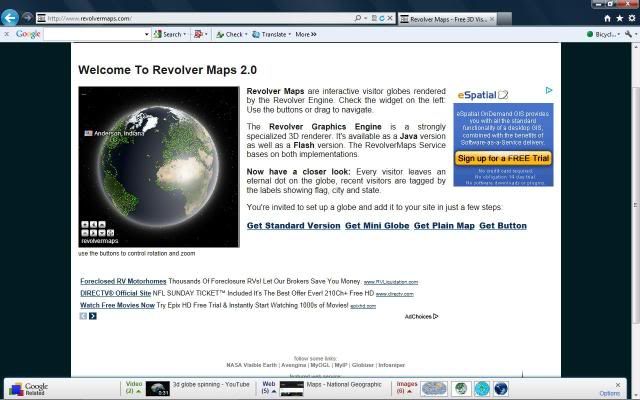Click the globe widget minus zoom button
The width and height of the screenshot is (640, 400).
[x=85, y=233]
